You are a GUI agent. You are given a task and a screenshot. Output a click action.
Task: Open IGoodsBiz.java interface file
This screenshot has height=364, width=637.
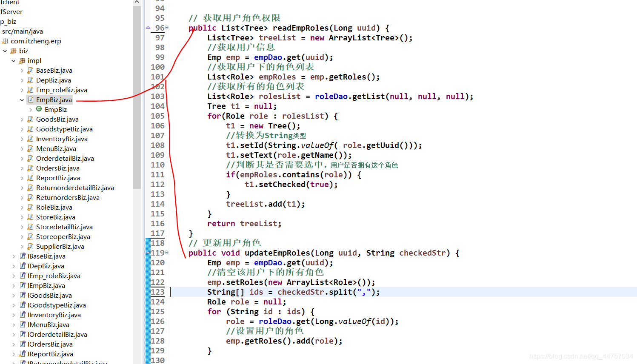50,296
